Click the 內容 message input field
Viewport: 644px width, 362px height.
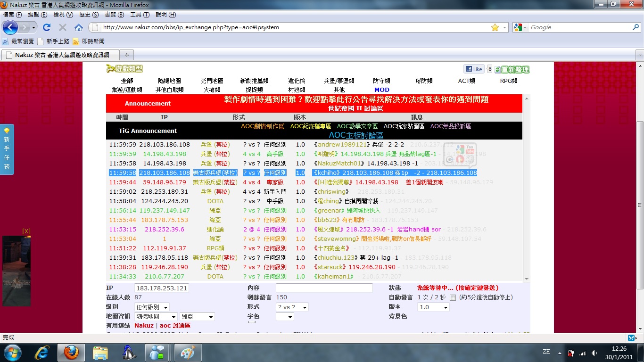tap(324, 288)
